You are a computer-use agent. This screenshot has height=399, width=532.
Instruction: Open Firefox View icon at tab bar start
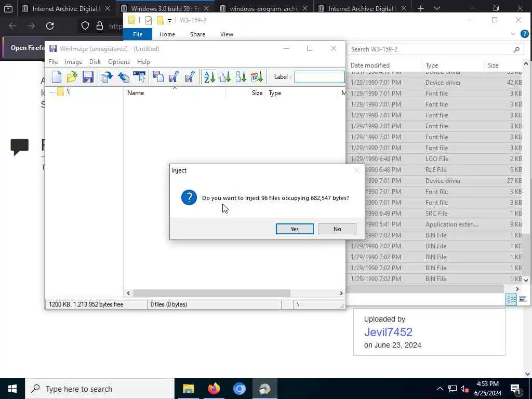pos(8,8)
